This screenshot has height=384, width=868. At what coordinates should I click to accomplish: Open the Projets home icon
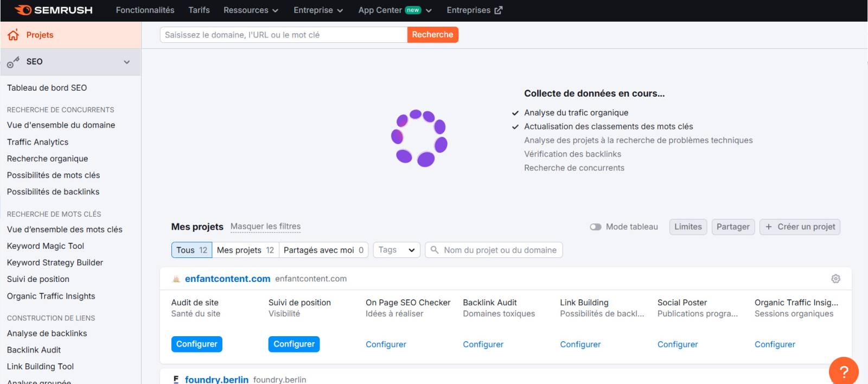(x=13, y=35)
